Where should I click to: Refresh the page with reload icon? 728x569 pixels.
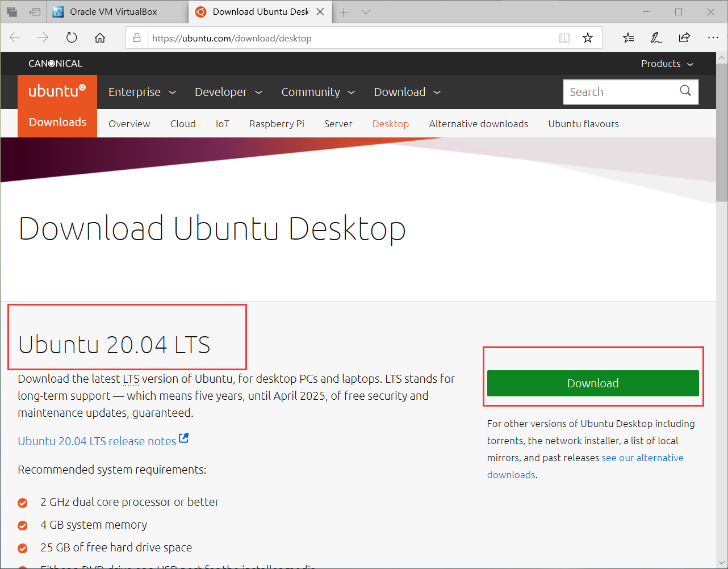coord(72,37)
